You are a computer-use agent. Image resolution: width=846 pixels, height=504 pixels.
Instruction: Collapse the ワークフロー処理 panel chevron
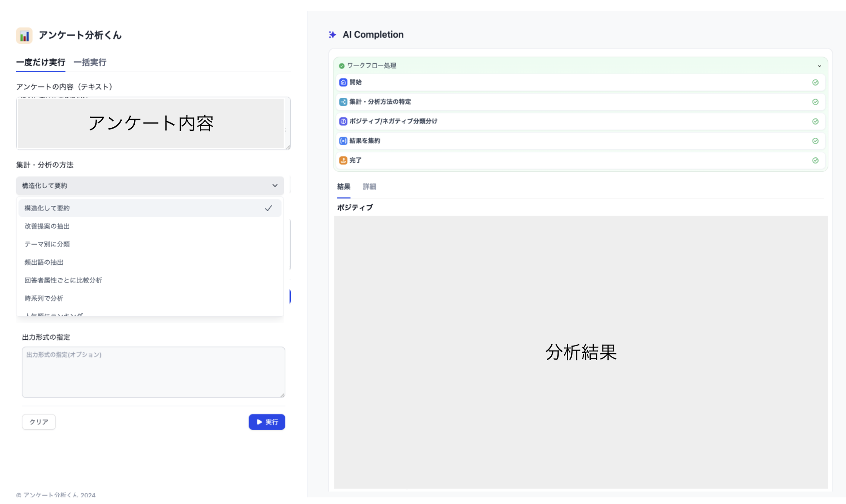(x=819, y=66)
